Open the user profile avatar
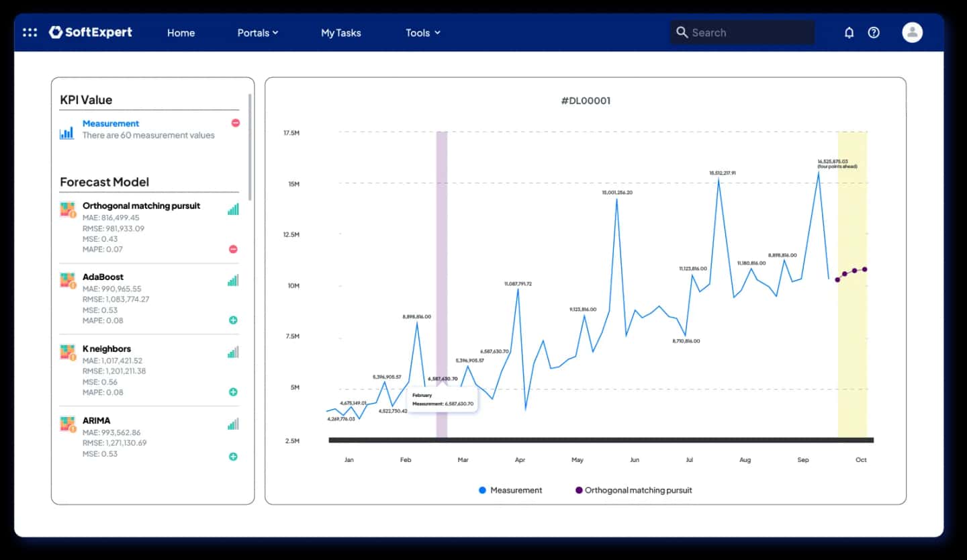 click(x=912, y=32)
